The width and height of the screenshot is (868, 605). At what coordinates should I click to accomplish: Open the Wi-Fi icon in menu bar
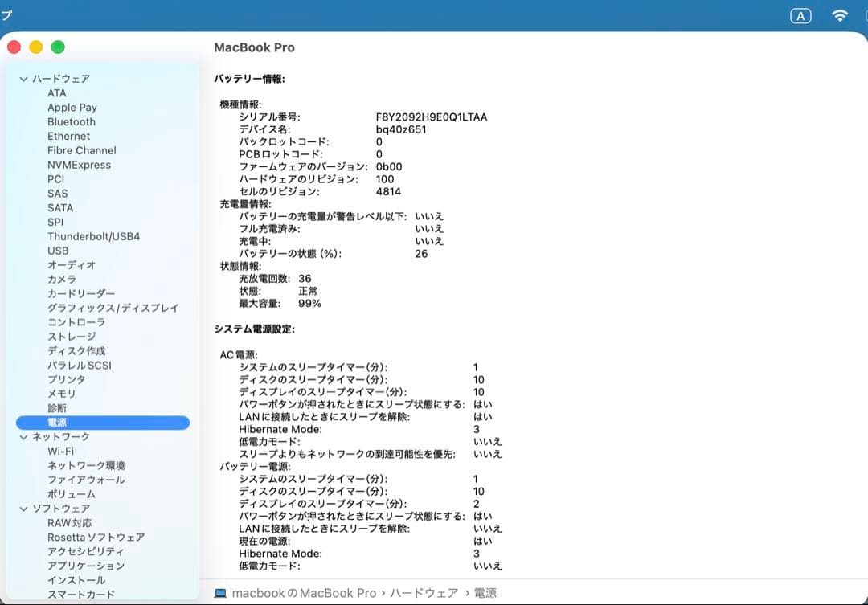840,16
